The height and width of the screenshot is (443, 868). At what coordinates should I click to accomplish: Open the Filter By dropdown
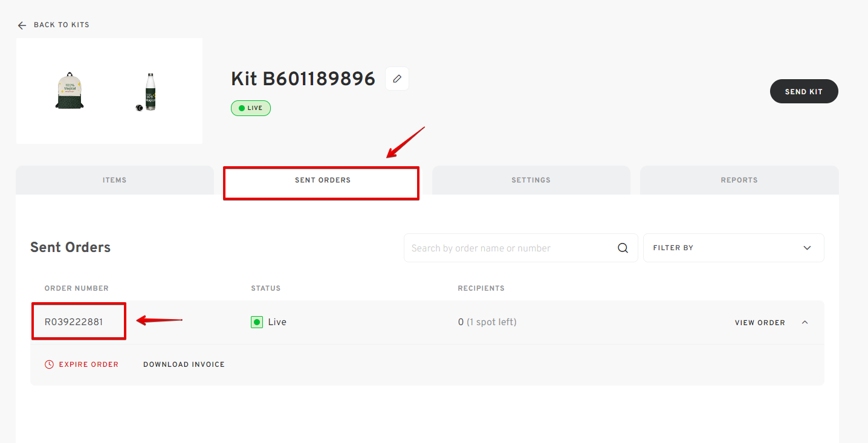(x=733, y=248)
